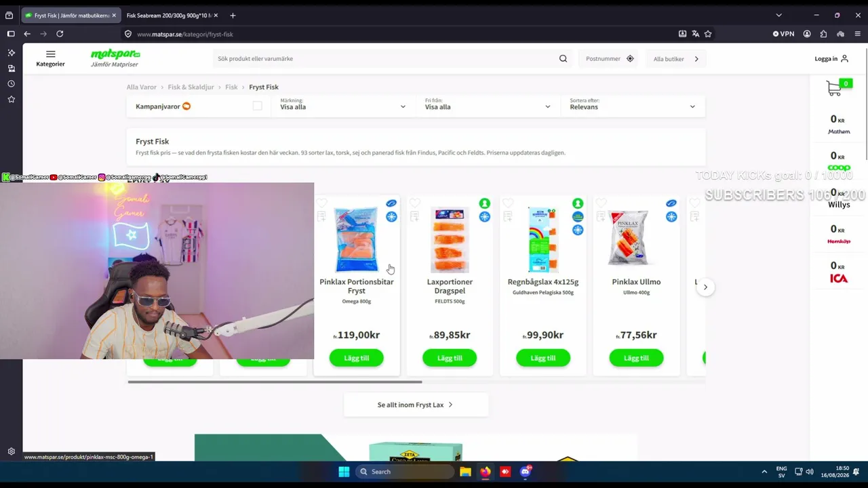Favorite Laxportioner Dragspel with heart icon
This screenshot has width=868, height=488.
pyautogui.click(x=415, y=203)
